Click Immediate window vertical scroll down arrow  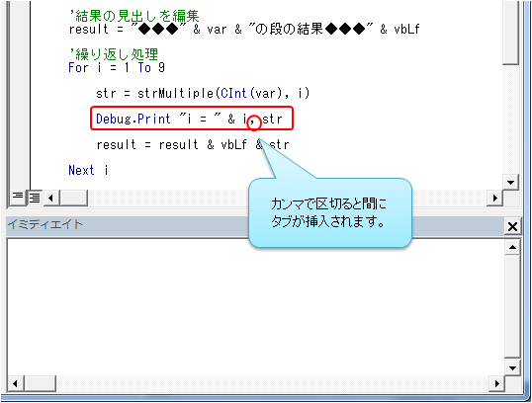pos(512,367)
